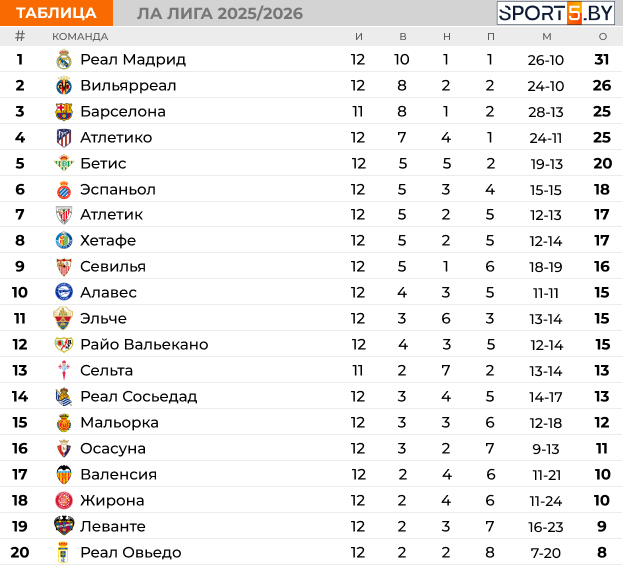Select the orange ТАБЛИЦА tab
Image resolution: width=623 pixels, height=565 pixels.
pyautogui.click(x=57, y=13)
